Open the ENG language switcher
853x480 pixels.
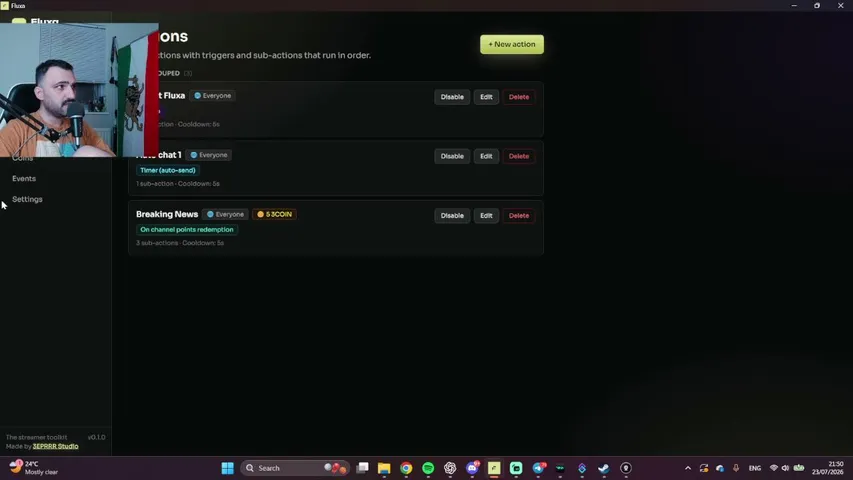coord(755,468)
